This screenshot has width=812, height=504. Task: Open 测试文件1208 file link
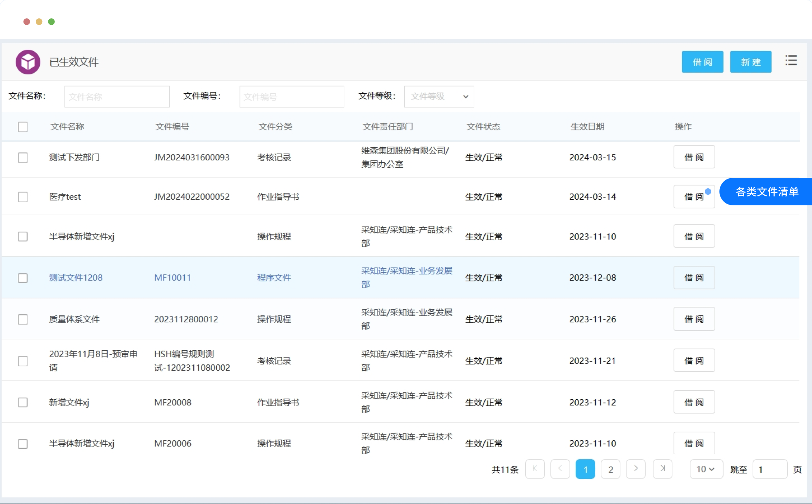(76, 278)
